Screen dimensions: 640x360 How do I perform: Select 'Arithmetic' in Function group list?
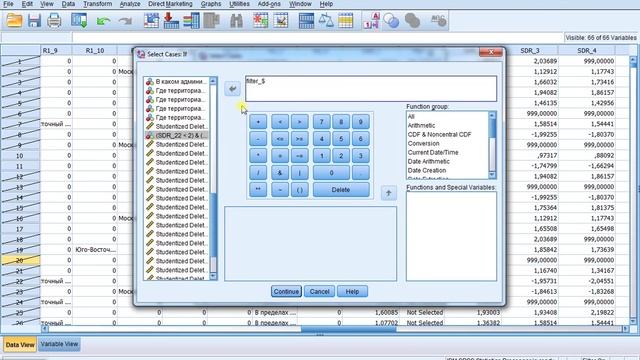(421, 125)
